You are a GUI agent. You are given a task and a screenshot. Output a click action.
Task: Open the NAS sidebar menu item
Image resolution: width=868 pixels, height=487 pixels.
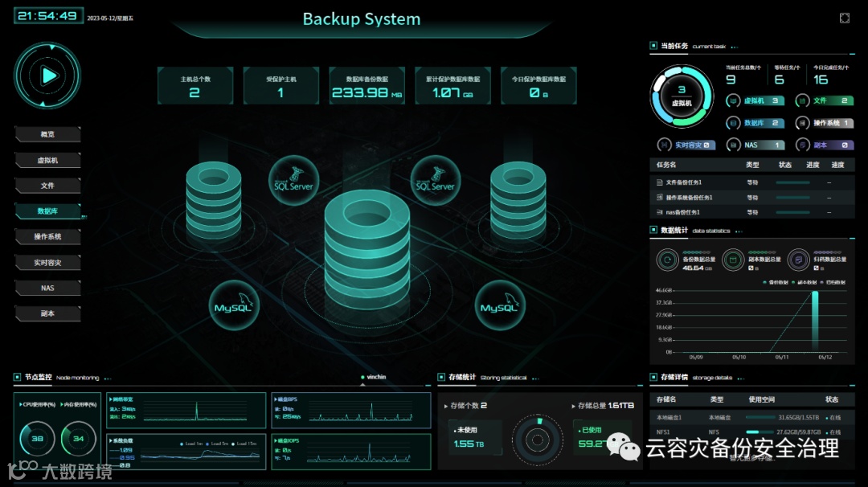(x=47, y=289)
